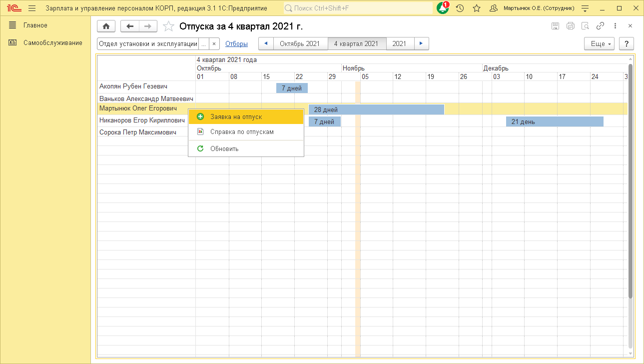Select Никаноров Егор Кириллович row

[x=142, y=120]
